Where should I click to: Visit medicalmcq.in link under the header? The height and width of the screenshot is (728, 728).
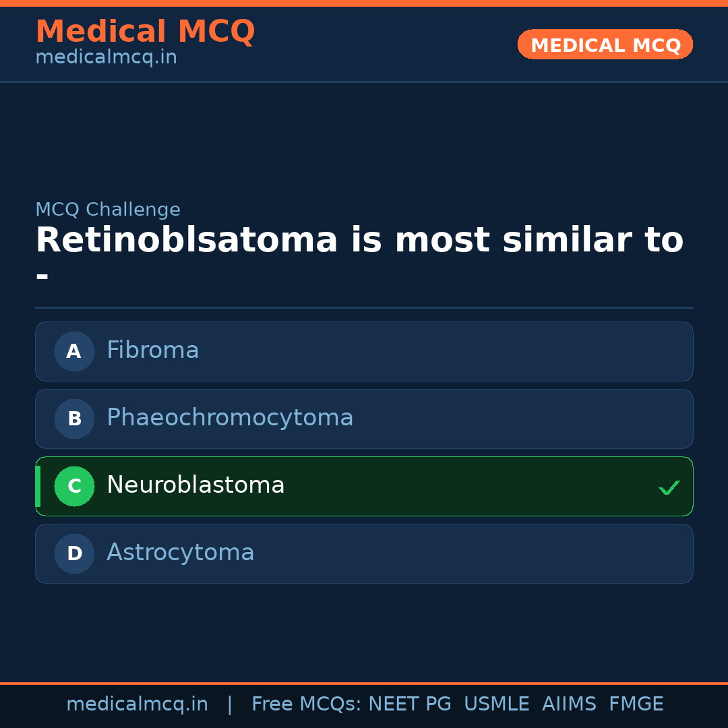click(106, 58)
